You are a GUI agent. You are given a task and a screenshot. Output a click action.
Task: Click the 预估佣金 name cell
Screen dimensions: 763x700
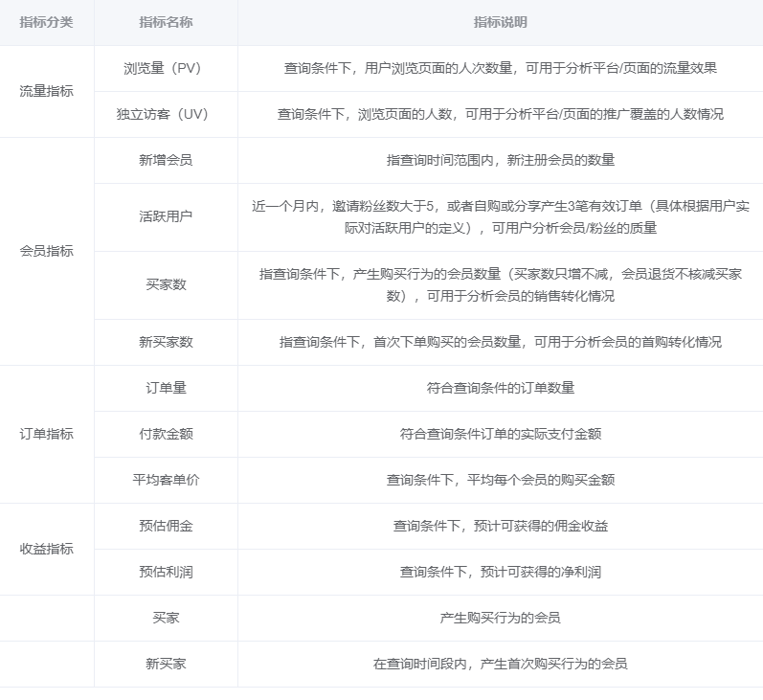pos(166,526)
